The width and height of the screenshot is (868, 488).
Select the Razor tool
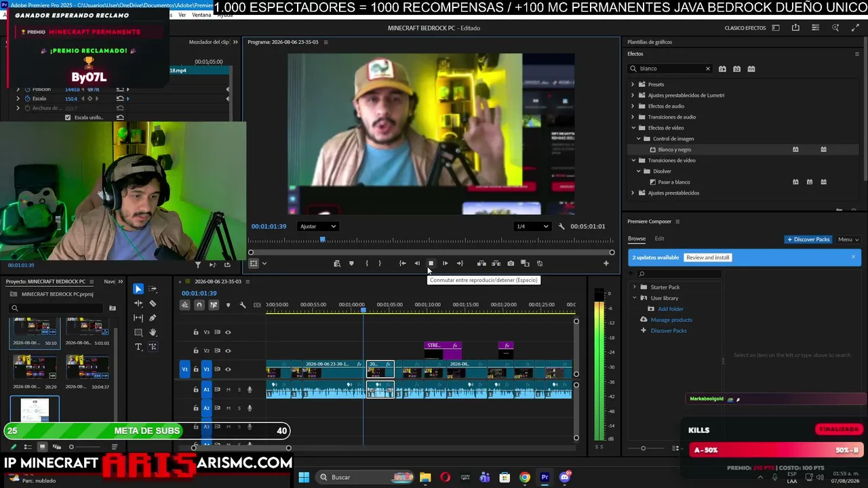(x=153, y=304)
